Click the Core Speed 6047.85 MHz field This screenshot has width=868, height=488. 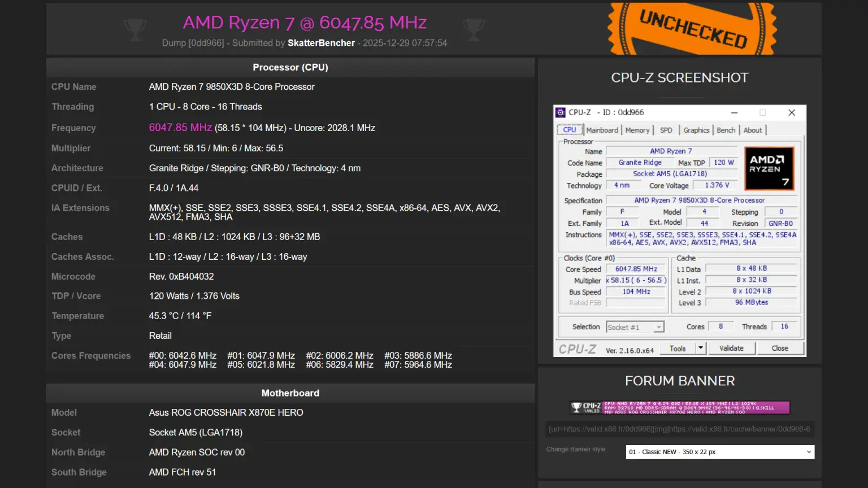636,269
